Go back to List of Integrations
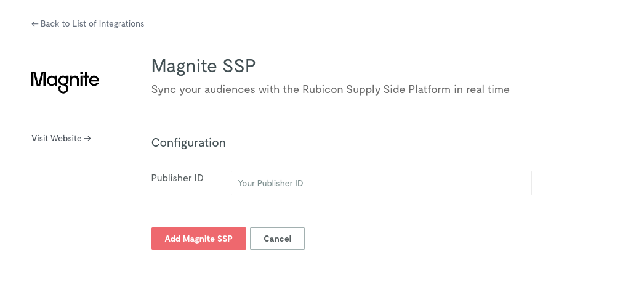The height and width of the screenshot is (307, 644). pyautogui.click(x=88, y=24)
